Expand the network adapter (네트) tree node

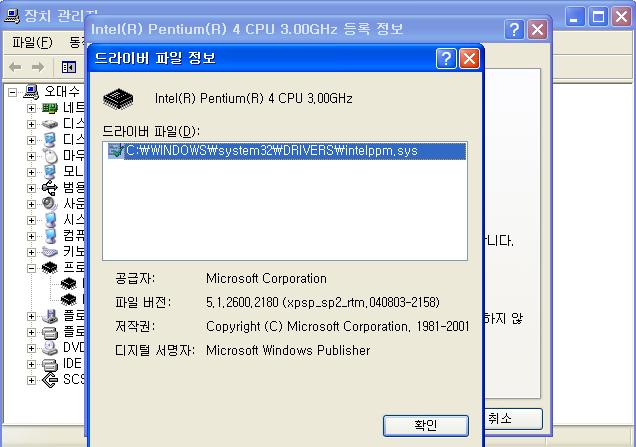point(31,108)
